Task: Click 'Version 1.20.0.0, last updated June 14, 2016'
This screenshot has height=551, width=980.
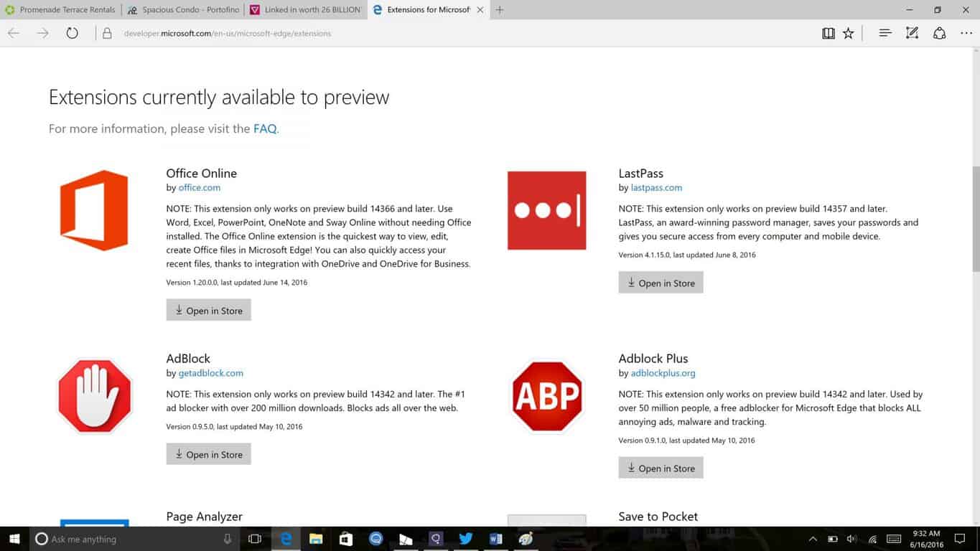Action: pos(237,283)
